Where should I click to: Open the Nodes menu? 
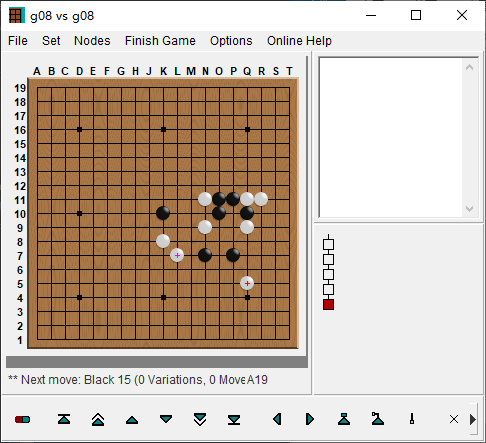coord(92,41)
